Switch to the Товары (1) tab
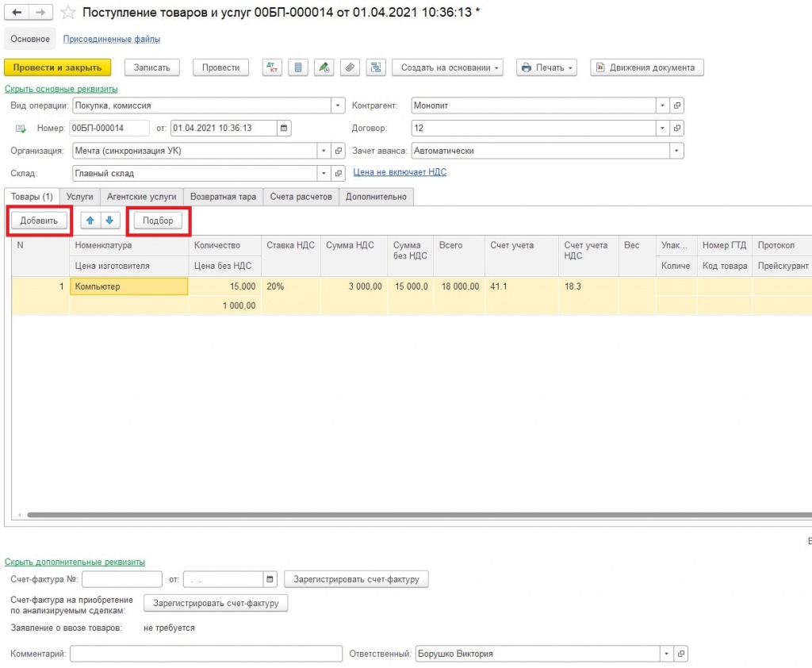Viewport: 812px width, 668px height. 32,197
